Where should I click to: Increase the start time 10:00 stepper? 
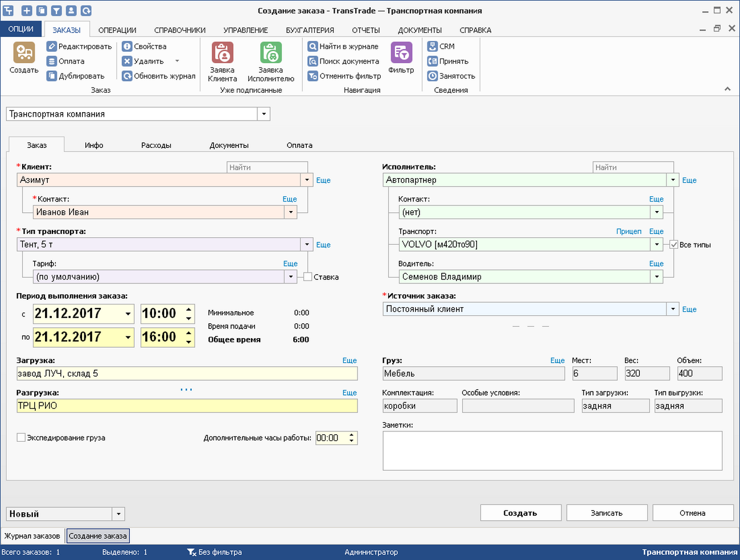click(x=188, y=309)
